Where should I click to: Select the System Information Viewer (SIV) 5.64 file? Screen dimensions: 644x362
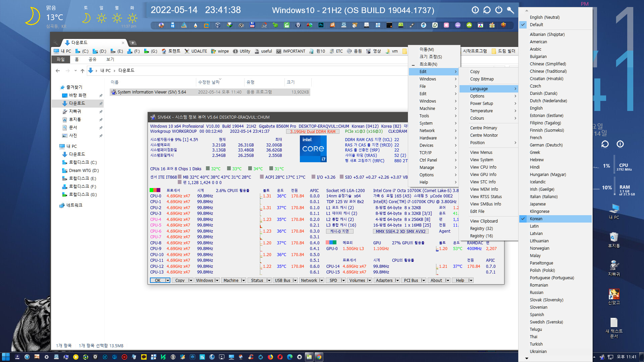(x=210, y=92)
